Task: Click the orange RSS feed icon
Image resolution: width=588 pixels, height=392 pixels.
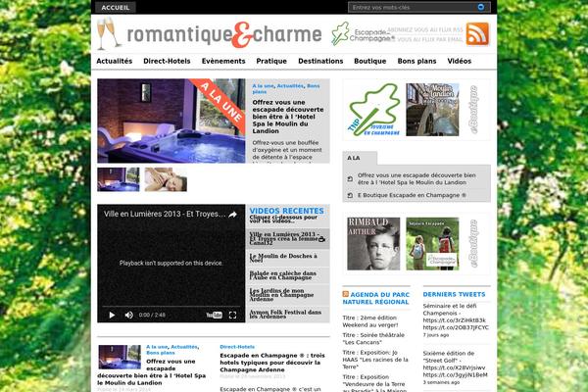Action: pos(477,33)
